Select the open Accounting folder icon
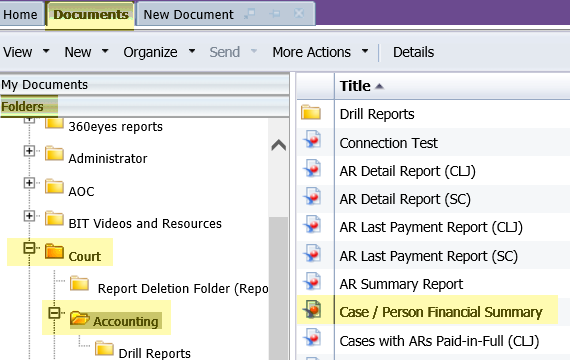 point(80,318)
